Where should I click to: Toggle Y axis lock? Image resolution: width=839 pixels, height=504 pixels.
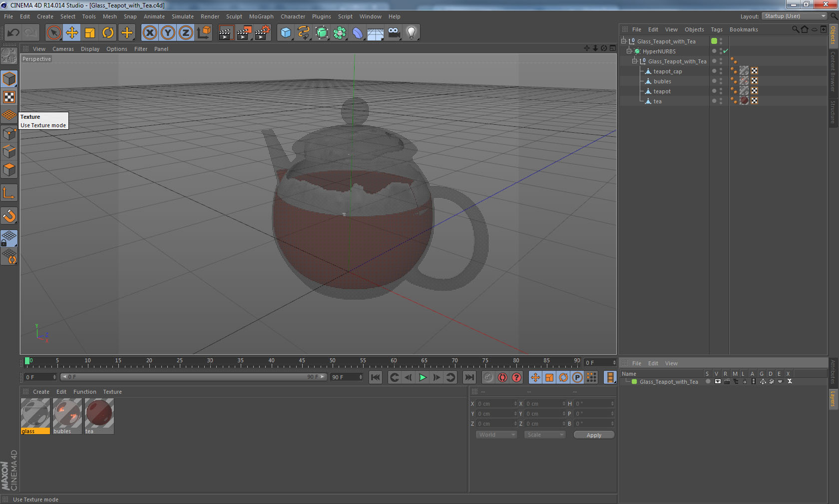[x=168, y=33]
